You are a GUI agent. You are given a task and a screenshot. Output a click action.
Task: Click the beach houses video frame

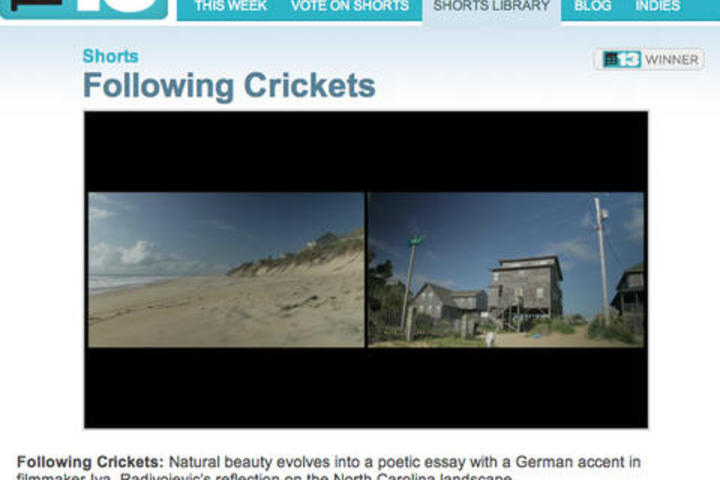click(506, 270)
